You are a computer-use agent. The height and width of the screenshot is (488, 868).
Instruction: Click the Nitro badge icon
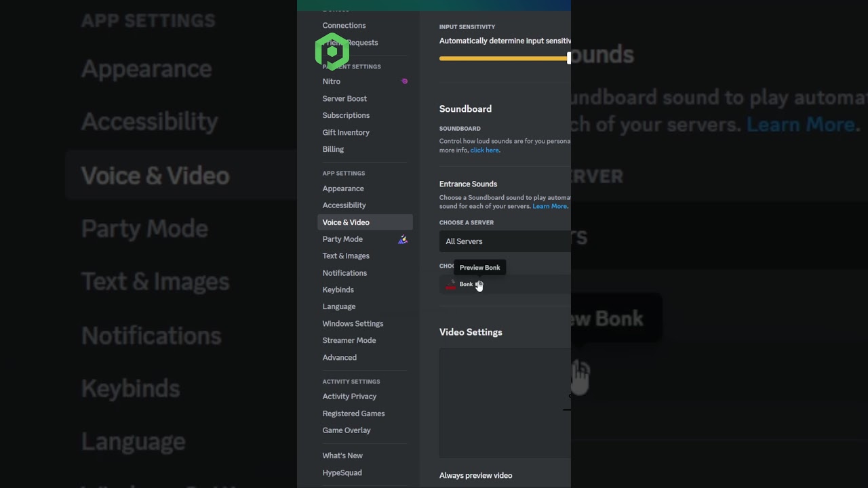[404, 81]
